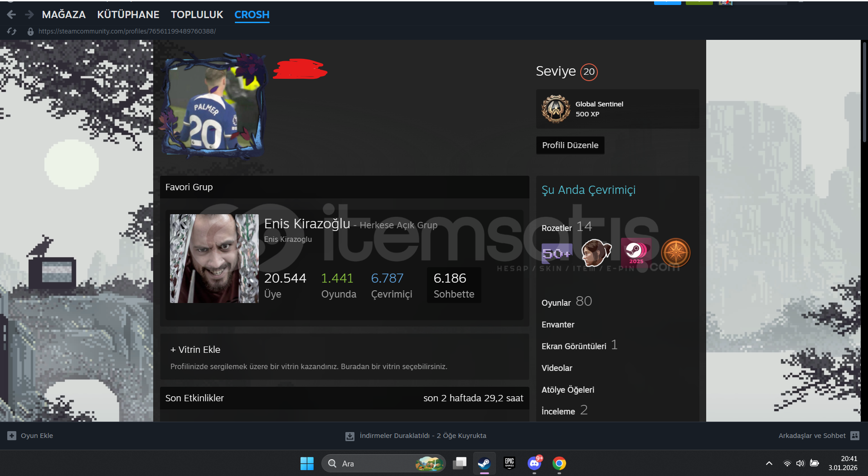
Task: Select the CROSH profile tab
Action: pos(252,14)
